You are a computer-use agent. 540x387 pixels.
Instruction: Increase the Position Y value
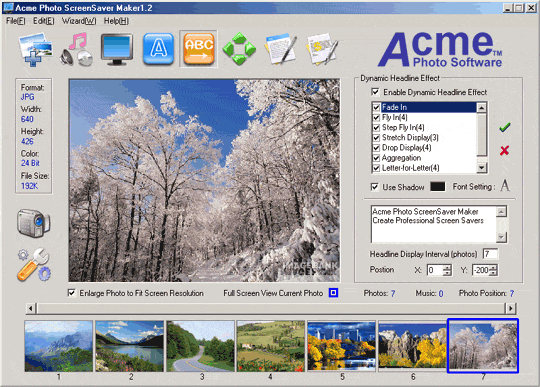pos(494,267)
